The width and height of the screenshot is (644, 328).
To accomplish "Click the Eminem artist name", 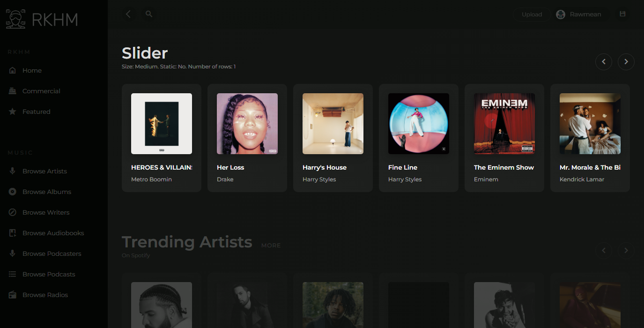I will [486, 179].
